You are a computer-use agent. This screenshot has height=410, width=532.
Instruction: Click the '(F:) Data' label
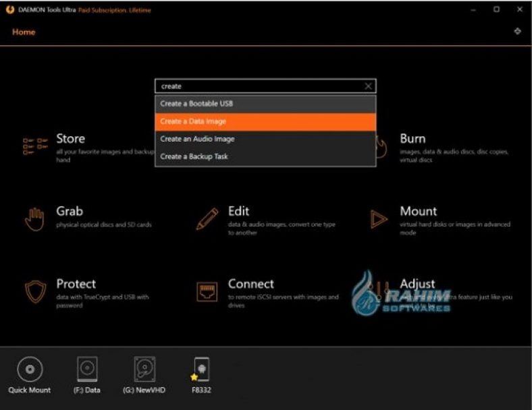click(87, 390)
